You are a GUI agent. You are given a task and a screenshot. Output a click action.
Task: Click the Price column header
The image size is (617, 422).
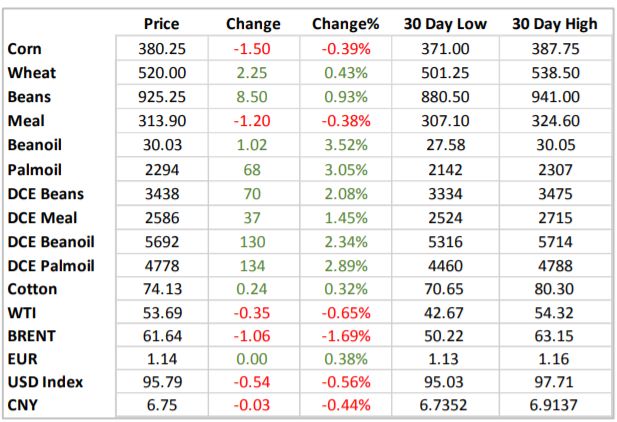(x=161, y=24)
